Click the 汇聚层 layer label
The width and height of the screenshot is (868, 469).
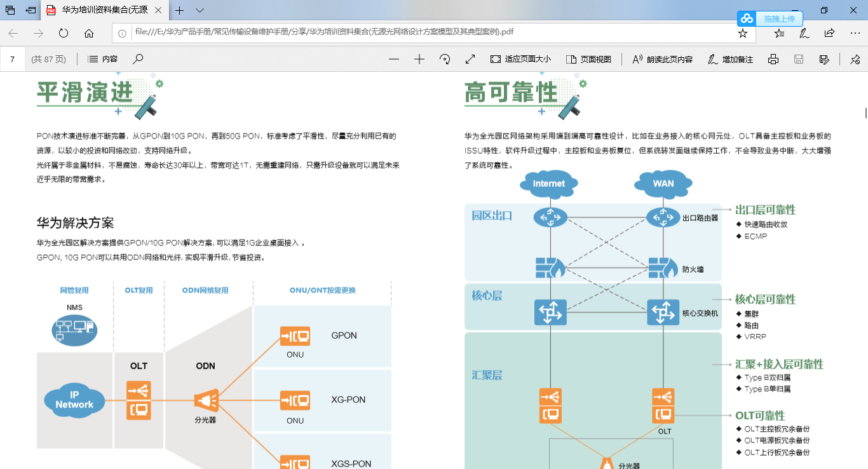487,375
